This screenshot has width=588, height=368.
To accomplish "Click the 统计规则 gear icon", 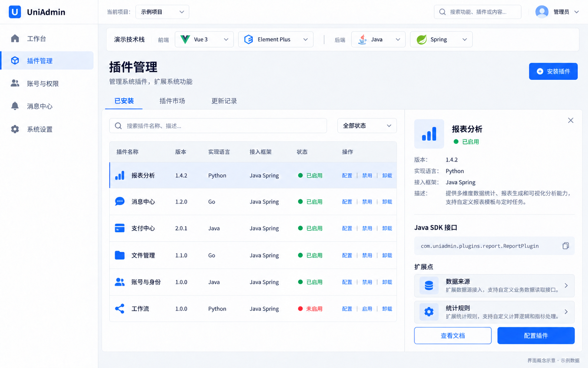I will pos(429,312).
